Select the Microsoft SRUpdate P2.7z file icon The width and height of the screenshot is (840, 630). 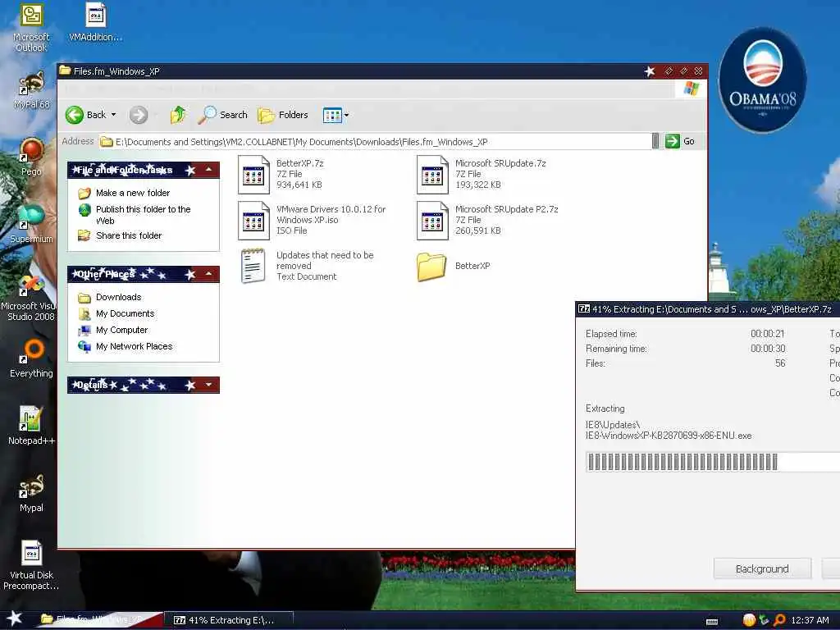432,220
